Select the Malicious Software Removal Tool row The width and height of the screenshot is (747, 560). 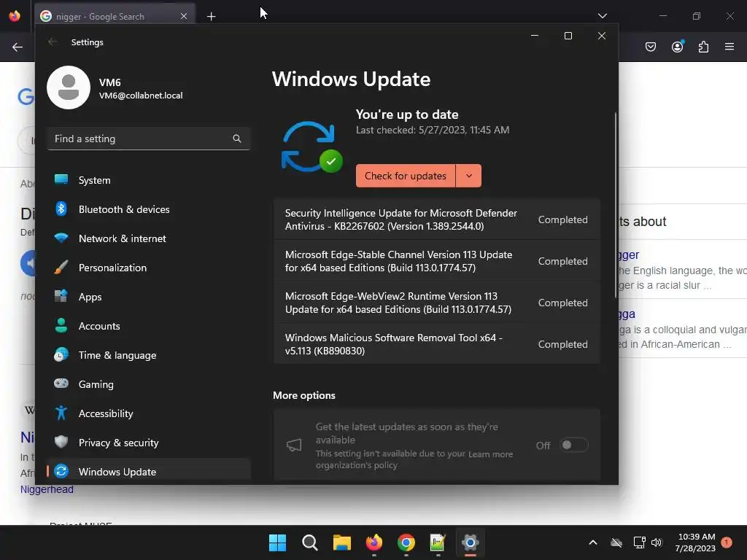coord(436,344)
